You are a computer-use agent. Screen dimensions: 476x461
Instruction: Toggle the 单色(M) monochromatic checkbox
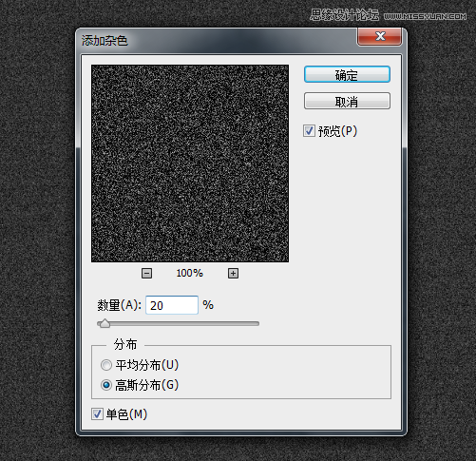[x=97, y=414]
